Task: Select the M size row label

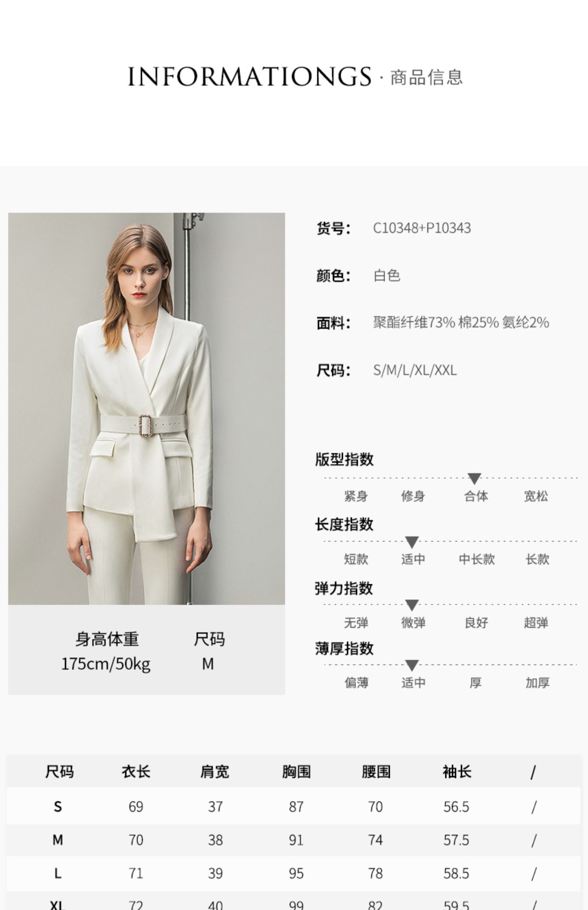Action: (58, 840)
